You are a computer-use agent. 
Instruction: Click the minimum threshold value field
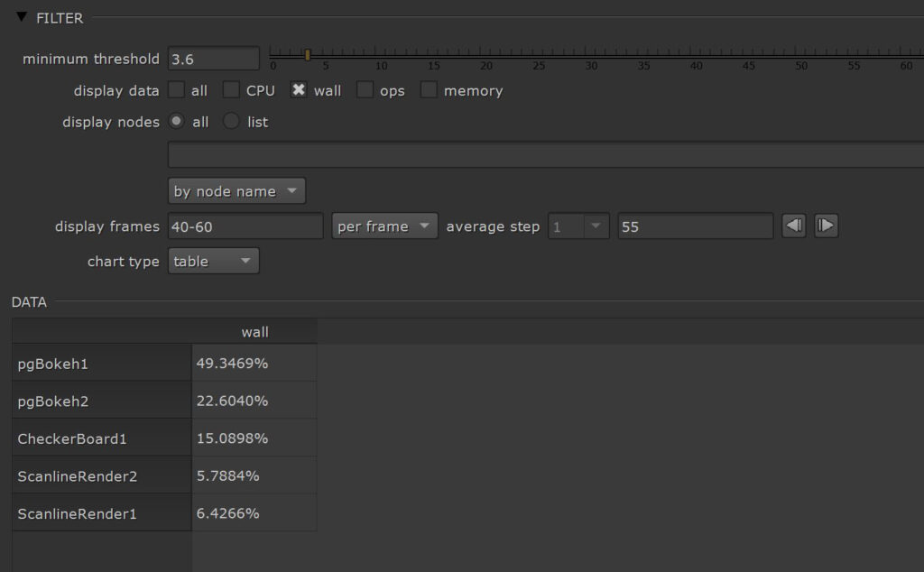(213, 59)
